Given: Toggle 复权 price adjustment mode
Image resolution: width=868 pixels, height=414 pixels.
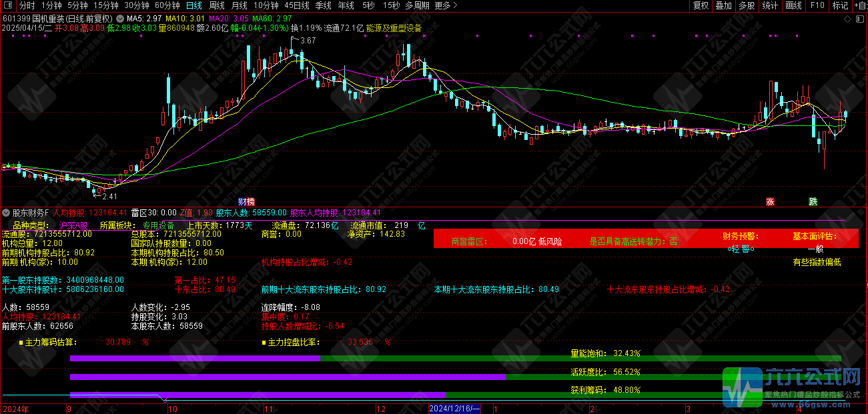Looking at the screenshot, I should coord(701,5).
